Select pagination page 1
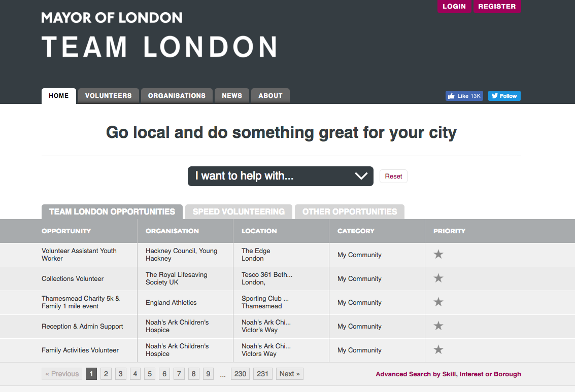 click(91, 374)
